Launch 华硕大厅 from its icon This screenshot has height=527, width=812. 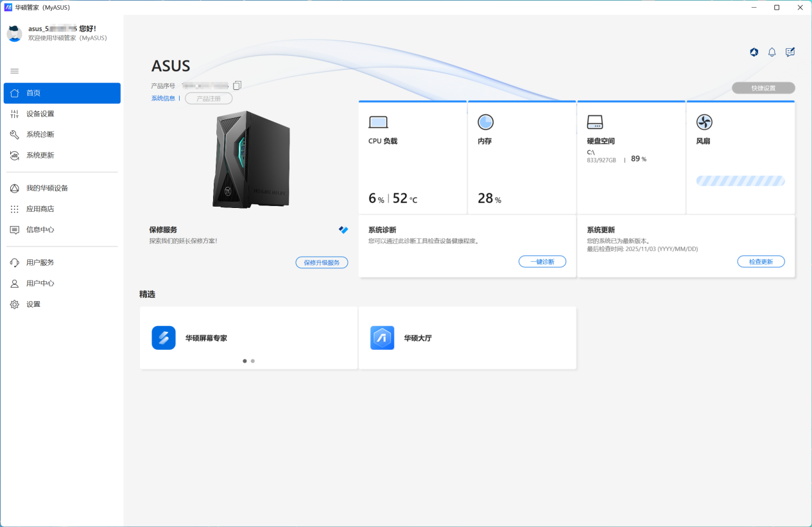pos(382,337)
